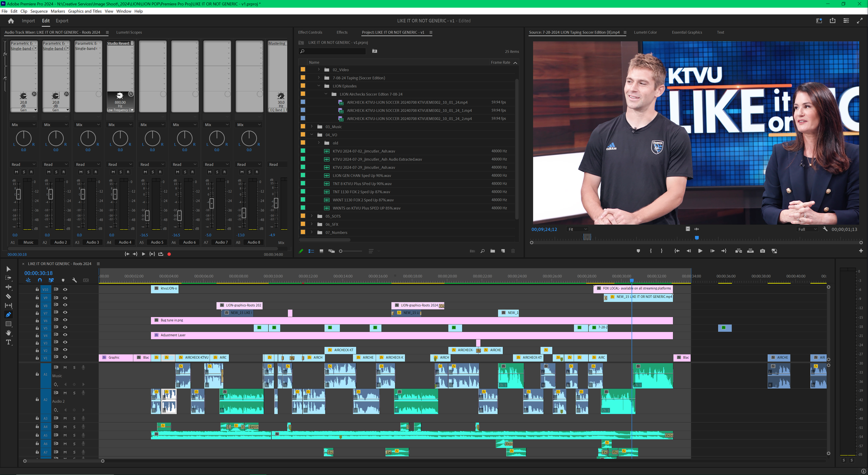868x475 pixels.
Task: Solo the Audio 2 timeline track
Action: click(74, 393)
